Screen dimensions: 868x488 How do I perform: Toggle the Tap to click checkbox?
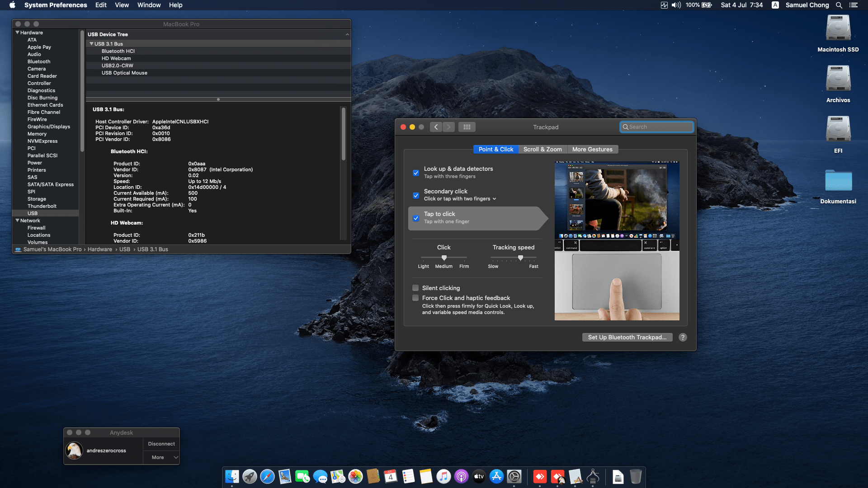416,218
